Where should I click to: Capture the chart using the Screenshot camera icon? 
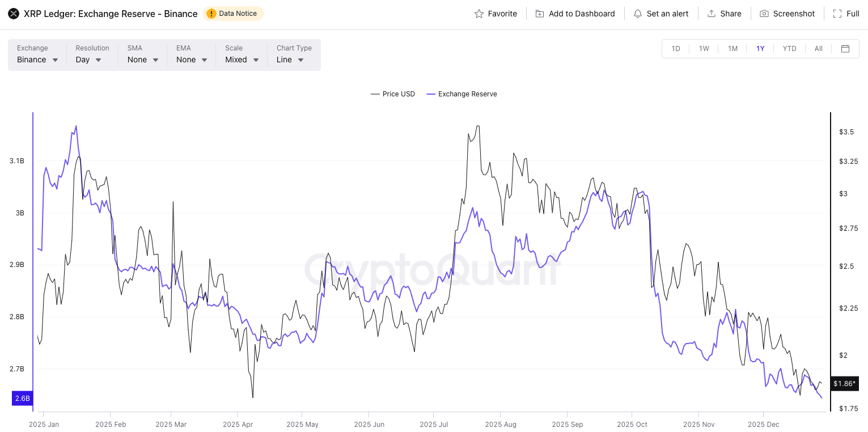click(x=764, y=13)
